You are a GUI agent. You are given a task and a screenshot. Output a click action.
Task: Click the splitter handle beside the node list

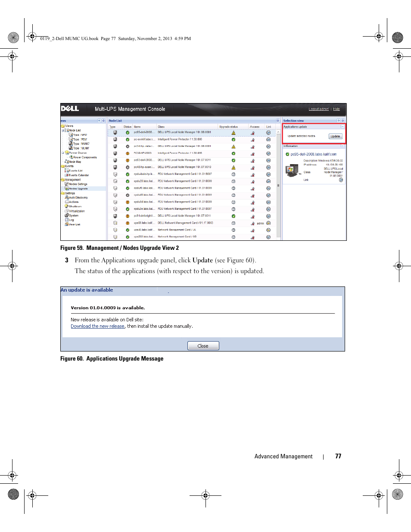coord(278,185)
